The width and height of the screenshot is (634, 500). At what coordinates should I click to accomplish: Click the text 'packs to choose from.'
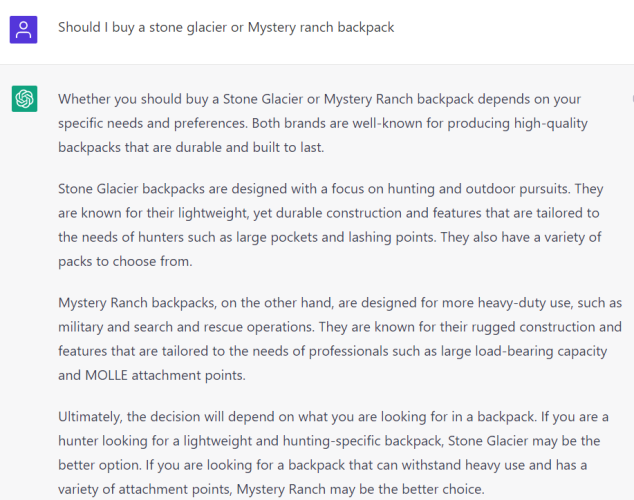[125, 262]
